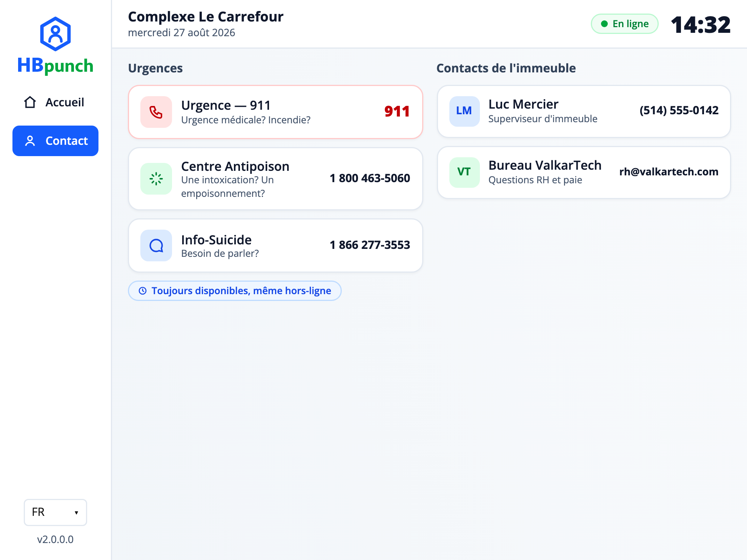Click the Urgences section heading
This screenshot has height=560, width=747.
[x=155, y=68]
